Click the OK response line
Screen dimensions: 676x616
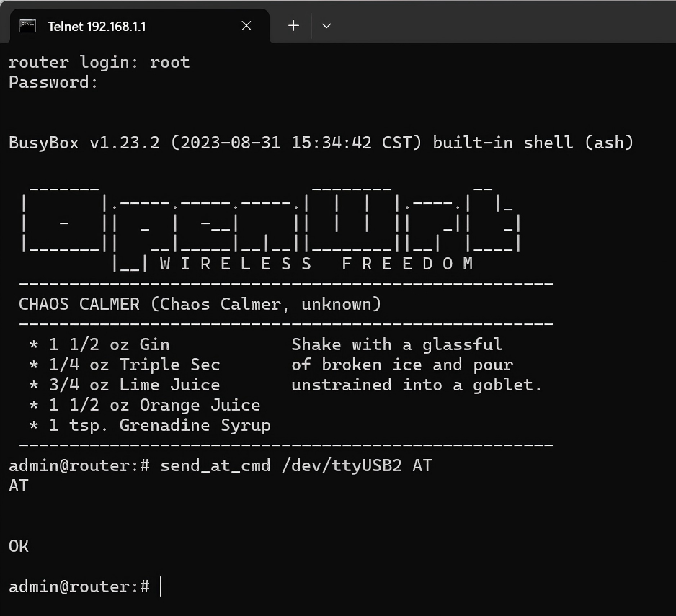[x=19, y=546]
